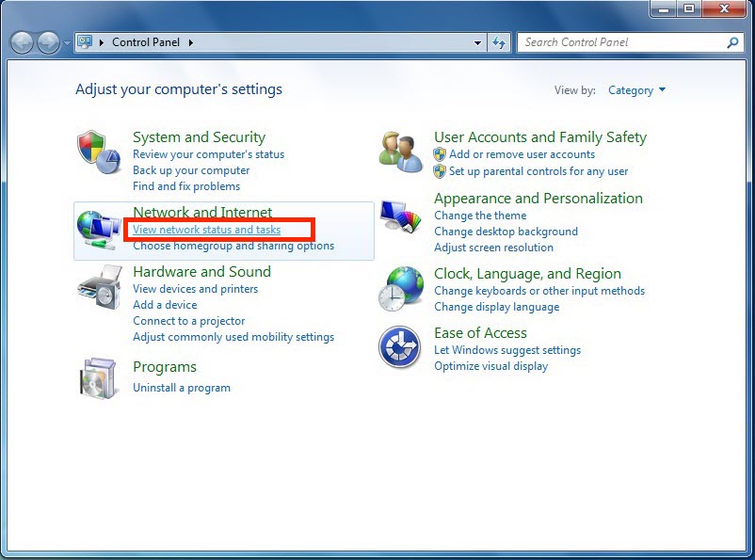
Task: Open recent pages dropdown next to Forward
Action: tap(67, 42)
